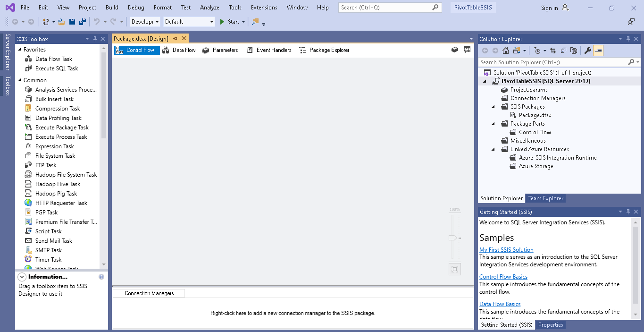Click Pending Changes Filter clock icon
The width and height of the screenshot is (644, 332).
coord(538,51)
